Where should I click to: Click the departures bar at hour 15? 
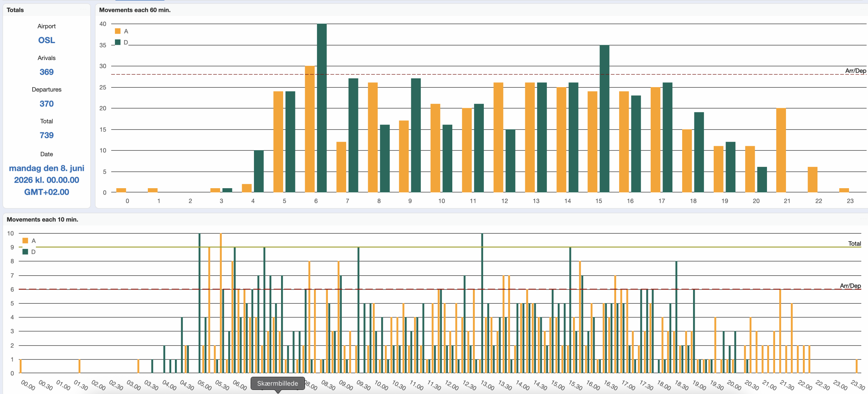pos(604,119)
